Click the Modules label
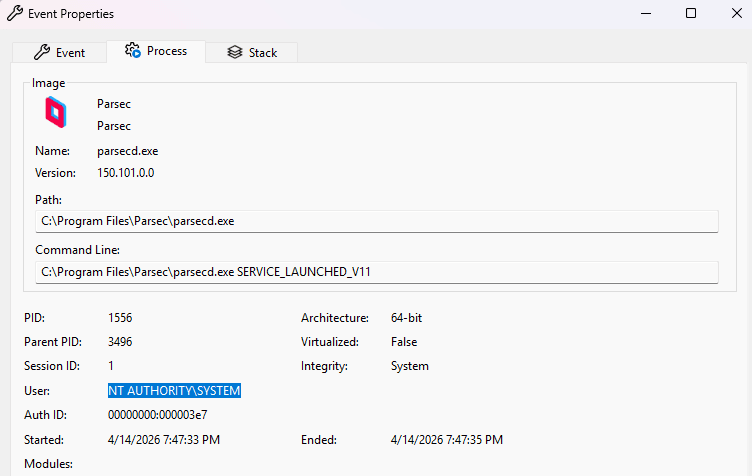 click(x=48, y=464)
